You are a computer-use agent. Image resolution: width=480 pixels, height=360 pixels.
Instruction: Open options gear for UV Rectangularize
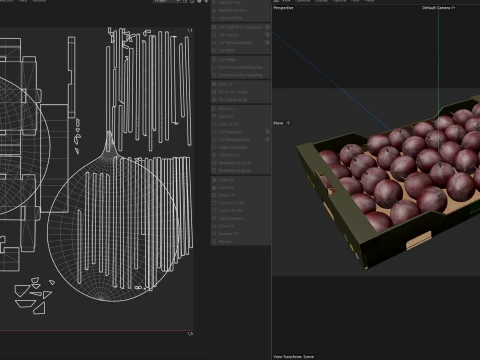tap(267, 140)
